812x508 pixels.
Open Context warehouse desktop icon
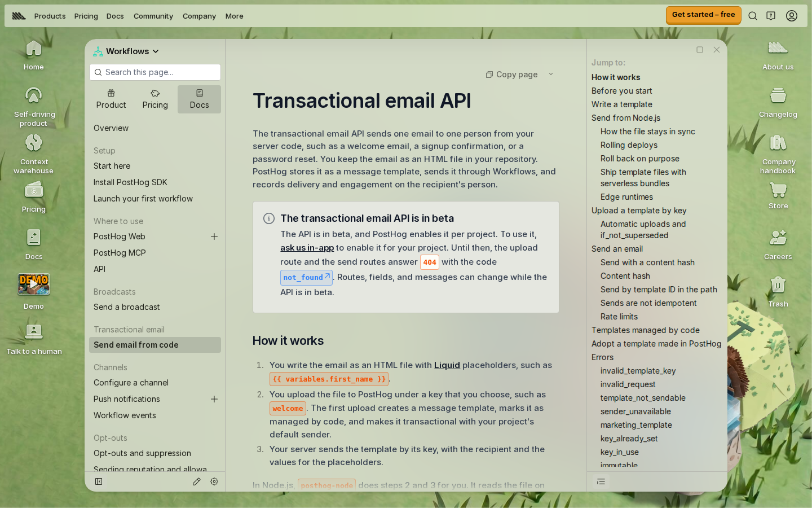click(x=34, y=154)
